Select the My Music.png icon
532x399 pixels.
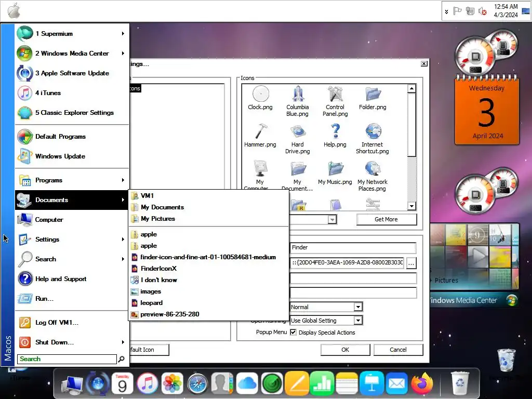coord(335,172)
